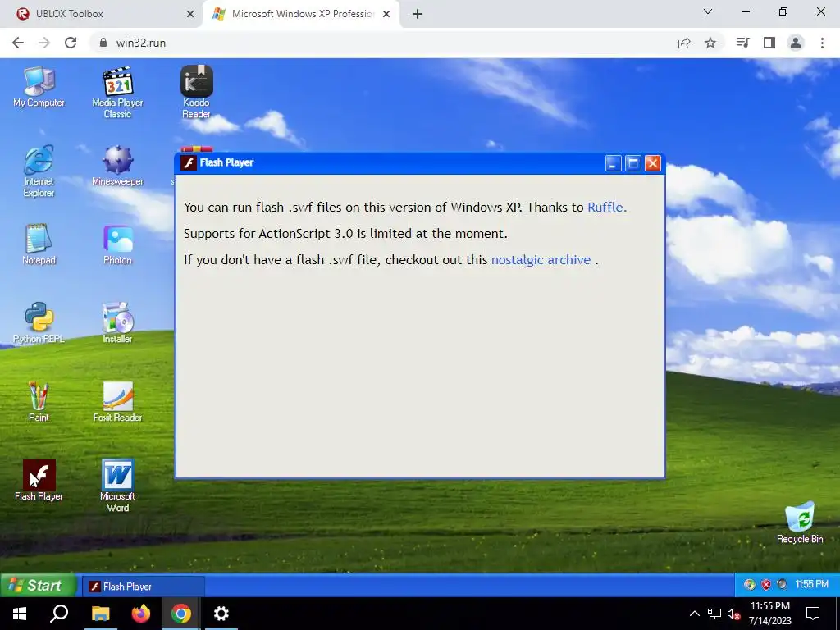The image size is (840, 630).
Task: Select Chrome in Windows taskbar
Action: click(x=181, y=614)
